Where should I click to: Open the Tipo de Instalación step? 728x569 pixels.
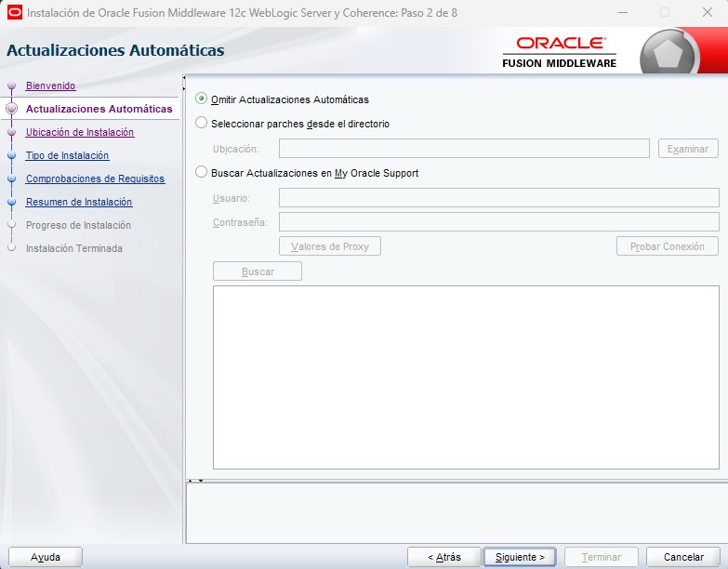pyautogui.click(x=67, y=155)
